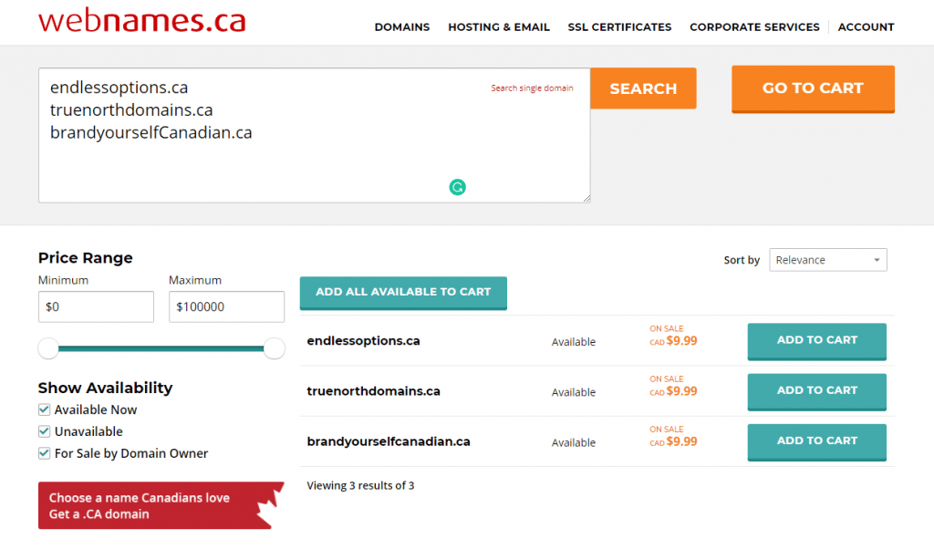Viewport: 934px width, 560px height.
Task: Click the $9.99 price for brandyourselfcanadian.ca
Action: 681,441
